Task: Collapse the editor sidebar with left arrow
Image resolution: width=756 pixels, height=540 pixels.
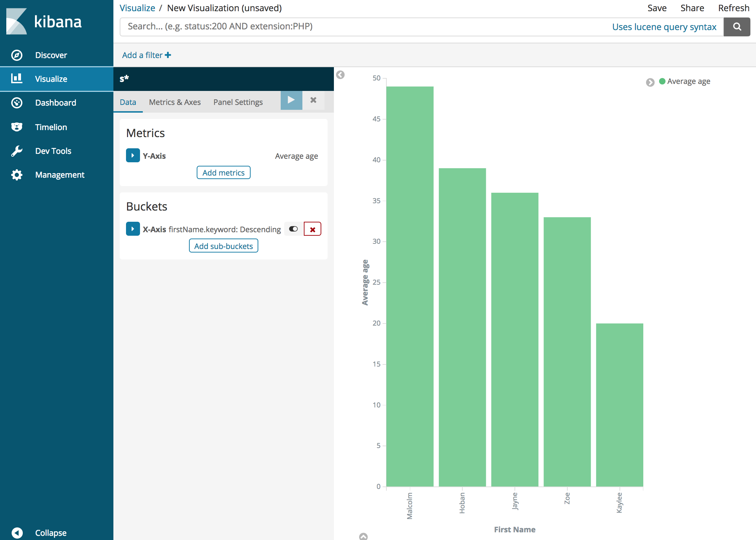Action: coord(340,75)
